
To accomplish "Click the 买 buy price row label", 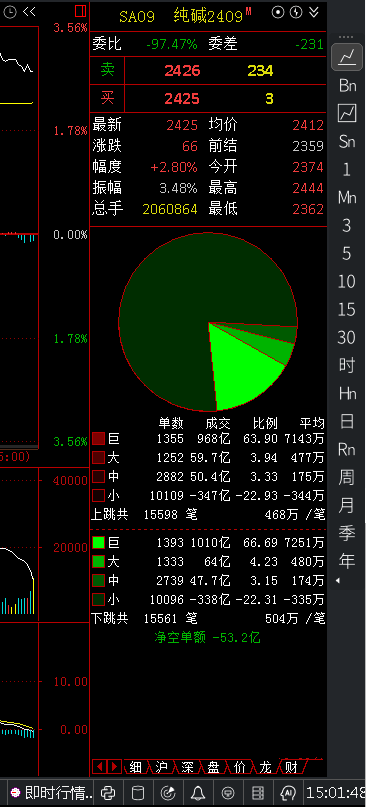I will [x=108, y=98].
